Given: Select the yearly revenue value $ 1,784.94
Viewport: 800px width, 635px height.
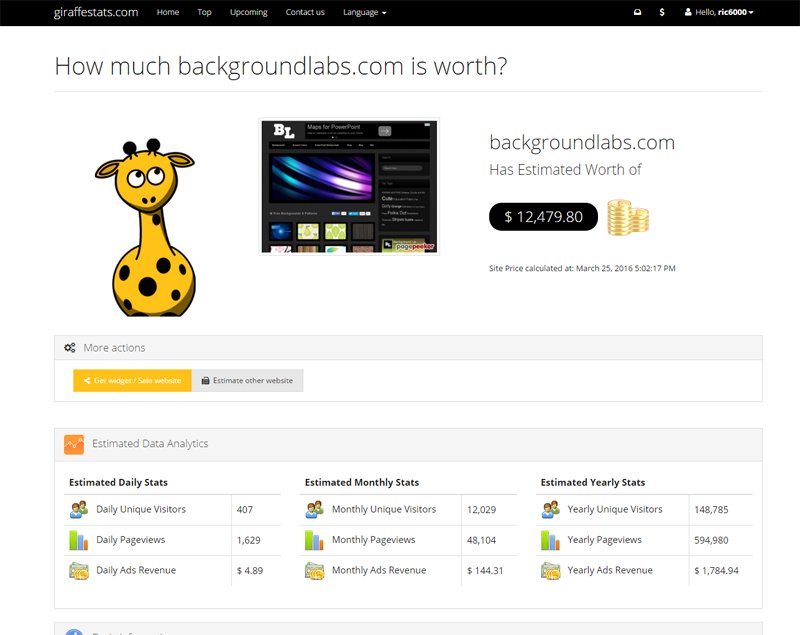Looking at the screenshot, I should (x=716, y=571).
